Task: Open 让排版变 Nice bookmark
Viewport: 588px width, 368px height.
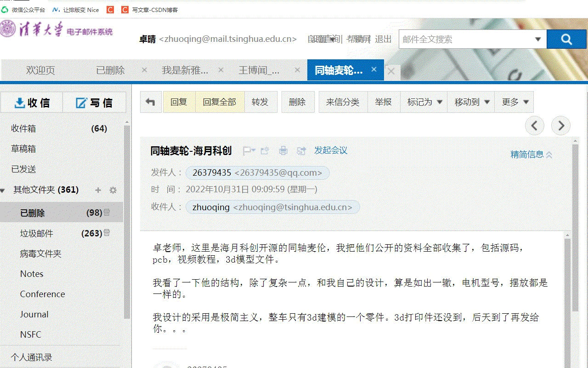Action: pyautogui.click(x=76, y=10)
